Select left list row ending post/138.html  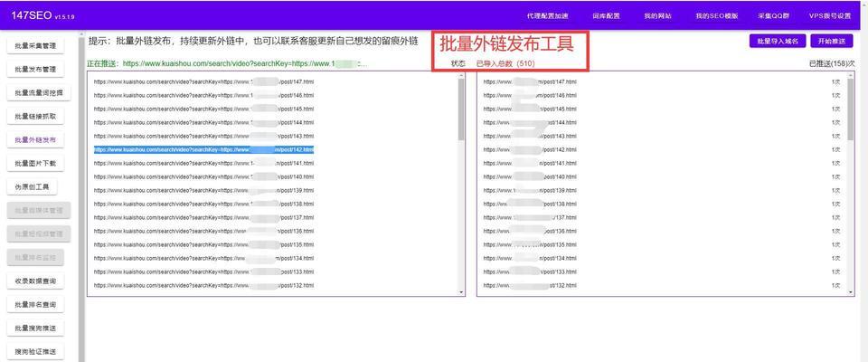point(203,204)
